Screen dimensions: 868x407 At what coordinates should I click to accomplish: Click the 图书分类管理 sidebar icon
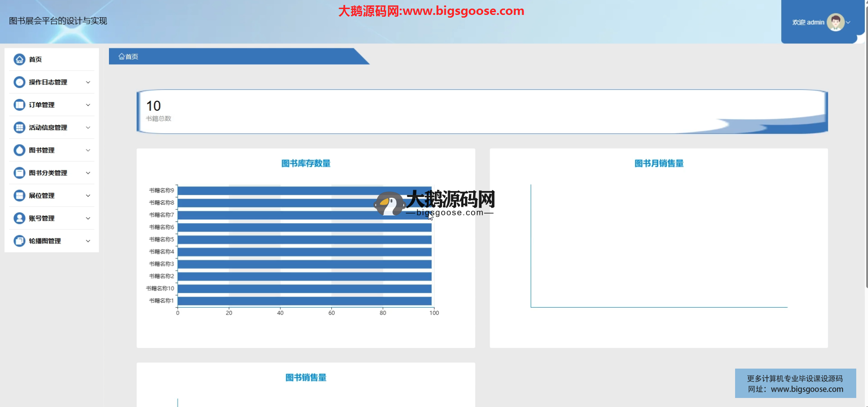19,173
